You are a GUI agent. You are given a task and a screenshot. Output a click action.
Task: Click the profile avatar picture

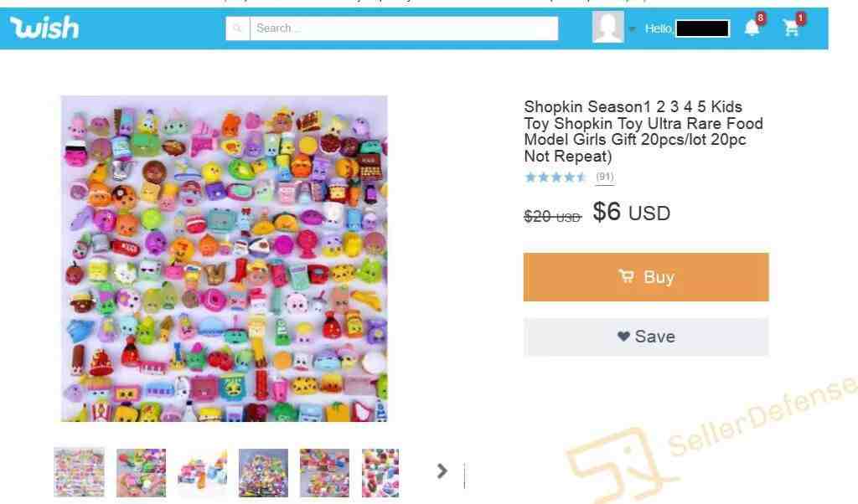pyautogui.click(x=608, y=27)
